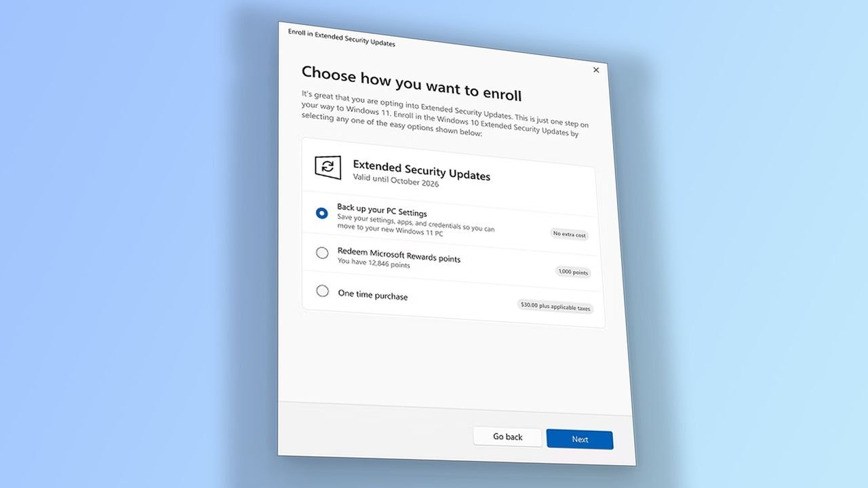Screen dimensions: 868x488
Task: Click the blue Next button
Action: 580,439
